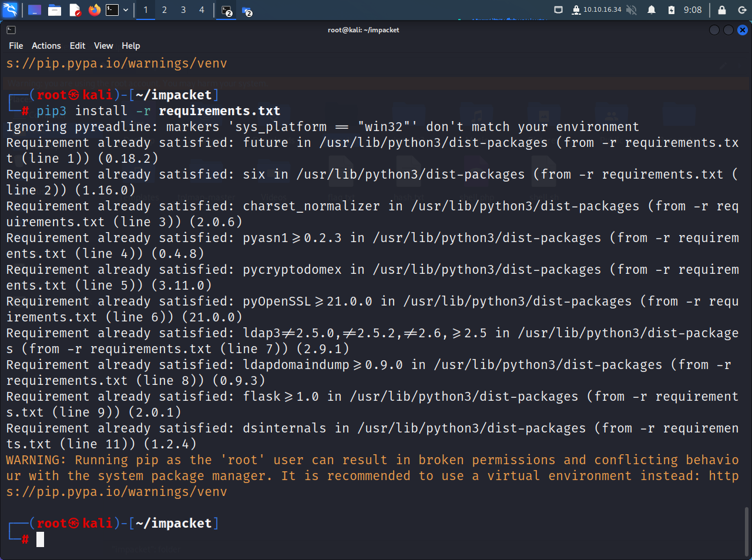Click the '(0.9.3)' version text
752x560 pixels.
click(x=239, y=381)
